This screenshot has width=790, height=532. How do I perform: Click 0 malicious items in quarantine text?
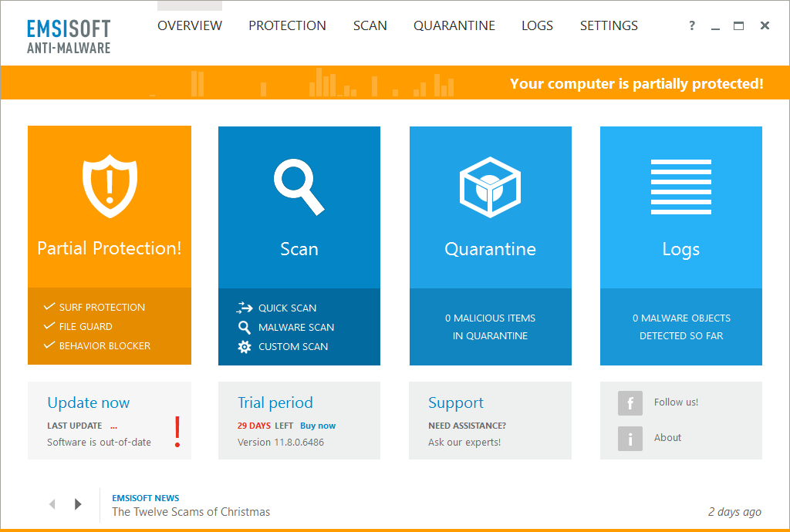tap(490, 327)
